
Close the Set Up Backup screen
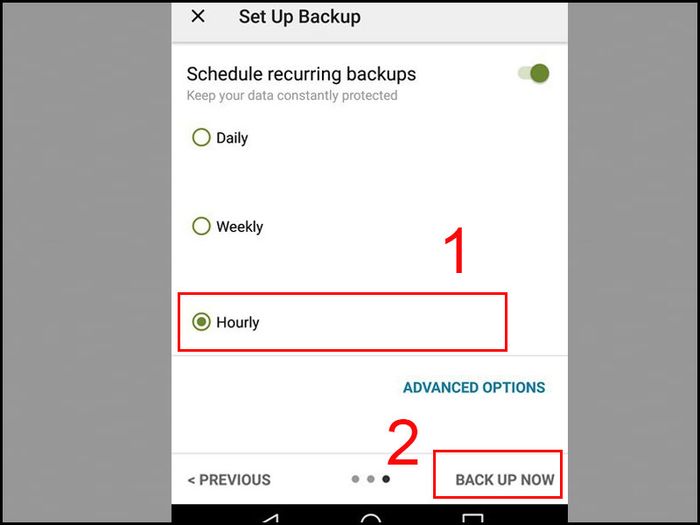click(x=198, y=17)
